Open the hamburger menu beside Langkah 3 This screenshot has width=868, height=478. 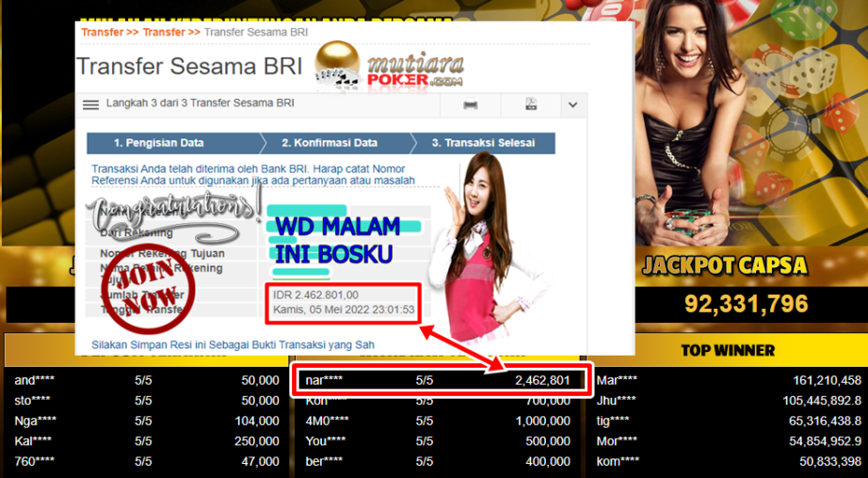(x=90, y=104)
